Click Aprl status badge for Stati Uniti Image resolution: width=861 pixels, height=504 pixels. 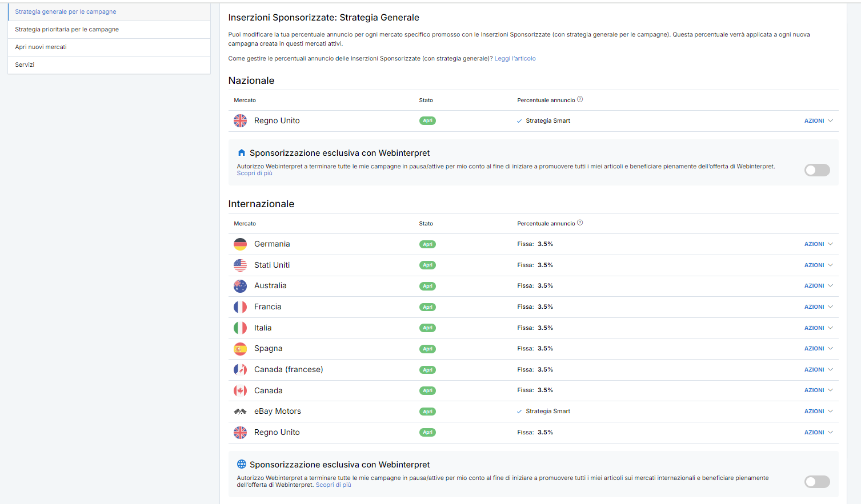pyautogui.click(x=427, y=265)
